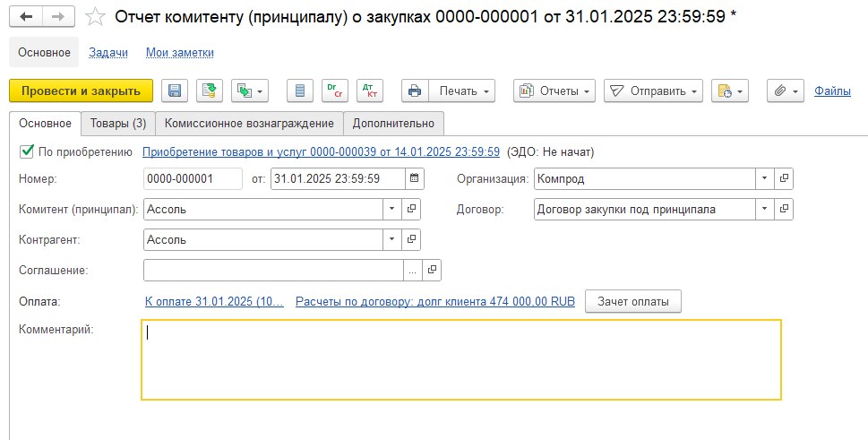Open the 'Комиссионное вознаграждение' tab
The image size is (868, 440).
tap(249, 123)
